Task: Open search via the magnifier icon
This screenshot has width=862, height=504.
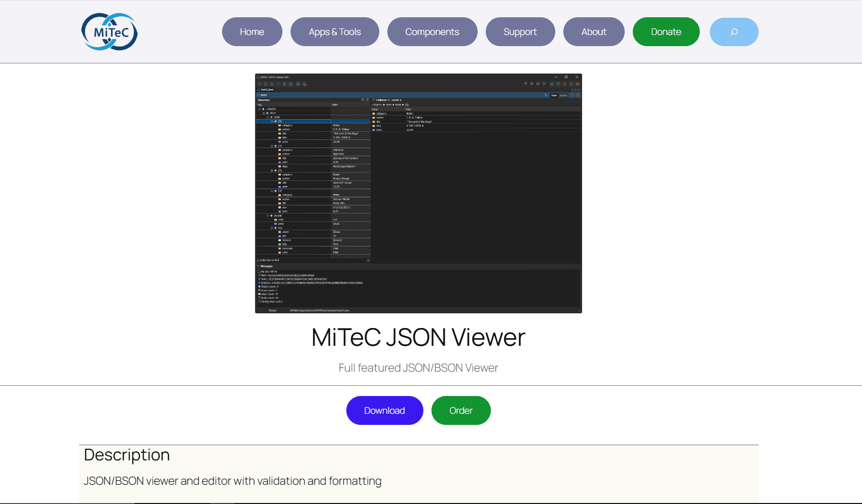Action: (x=734, y=32)
